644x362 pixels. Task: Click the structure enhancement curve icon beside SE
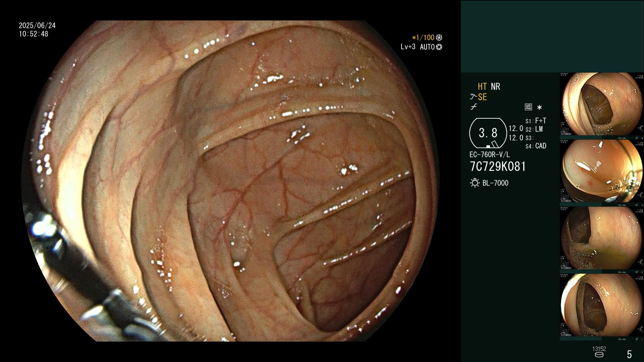[x=473, y=97]
